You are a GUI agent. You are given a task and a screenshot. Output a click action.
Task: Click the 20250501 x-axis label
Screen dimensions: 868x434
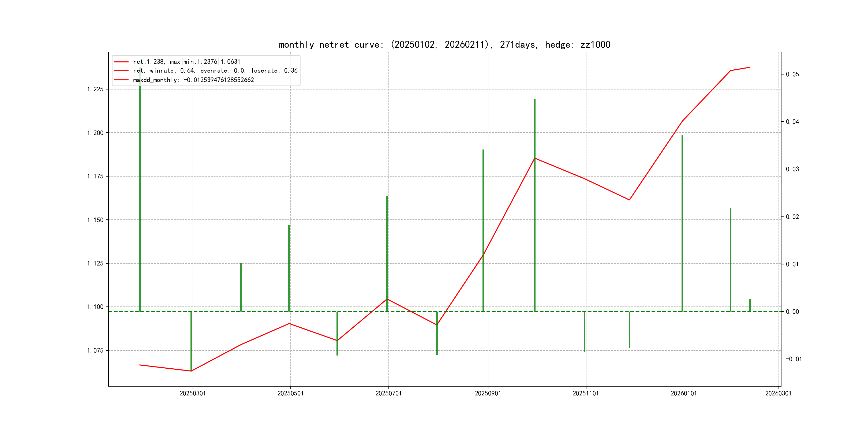click(290, 393)
